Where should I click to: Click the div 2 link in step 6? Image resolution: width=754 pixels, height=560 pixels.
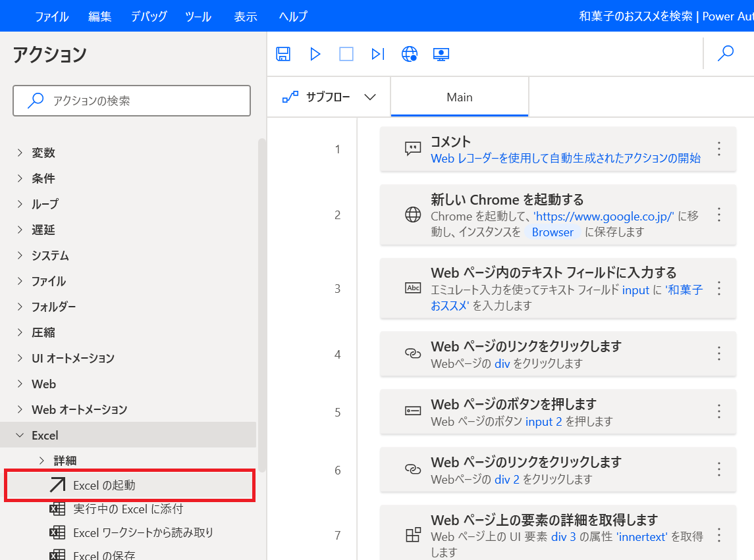(507, 479)
